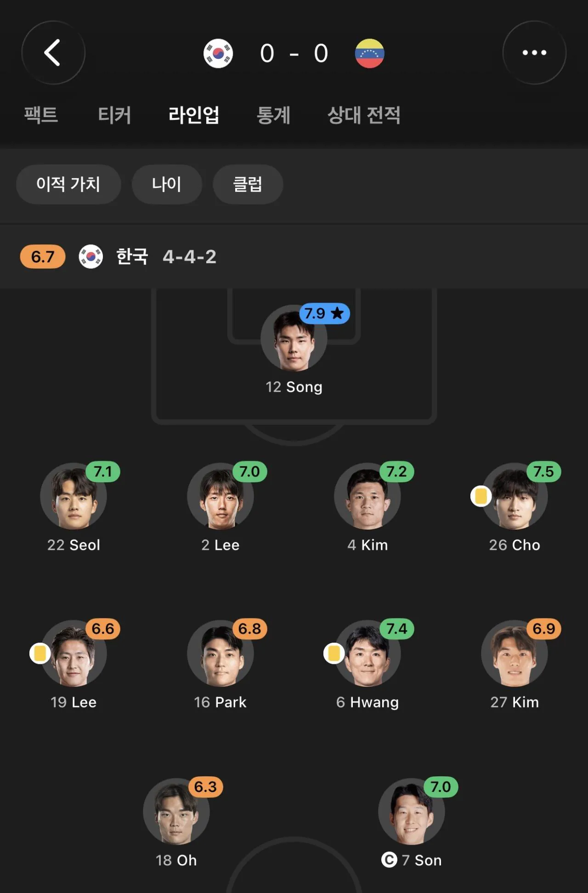Toggle the 나이 filter chip
Image resolution: width=588 pixels, height=893 pixels.
167,184
